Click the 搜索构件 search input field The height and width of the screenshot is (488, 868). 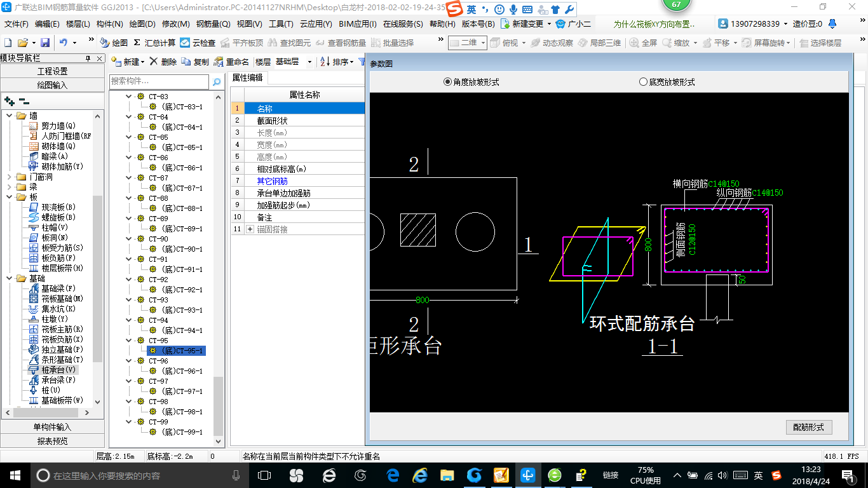click(x=159, y=81)
